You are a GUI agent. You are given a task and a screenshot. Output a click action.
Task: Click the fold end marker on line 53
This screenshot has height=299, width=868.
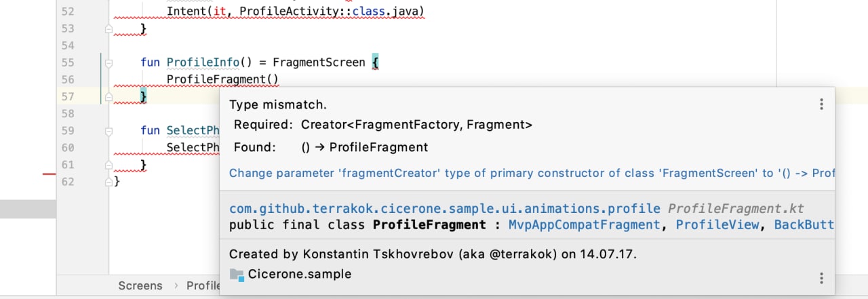coord(108,29)
